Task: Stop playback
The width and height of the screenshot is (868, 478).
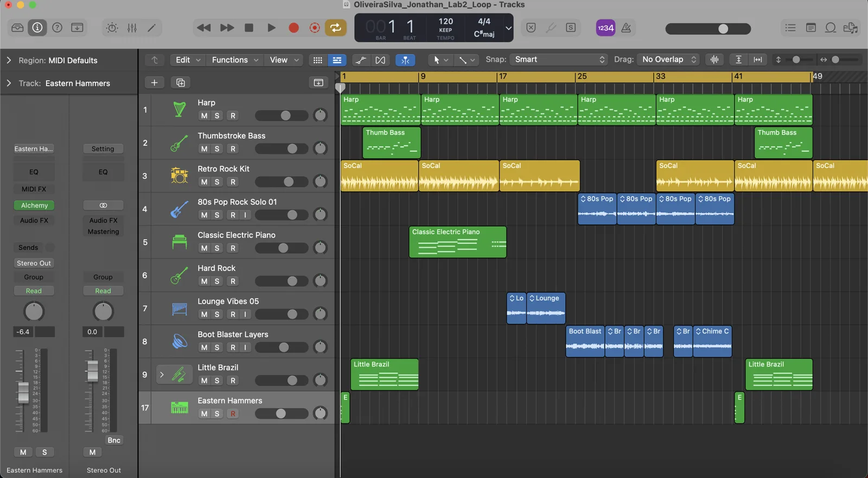Action: tap(249, 28)
